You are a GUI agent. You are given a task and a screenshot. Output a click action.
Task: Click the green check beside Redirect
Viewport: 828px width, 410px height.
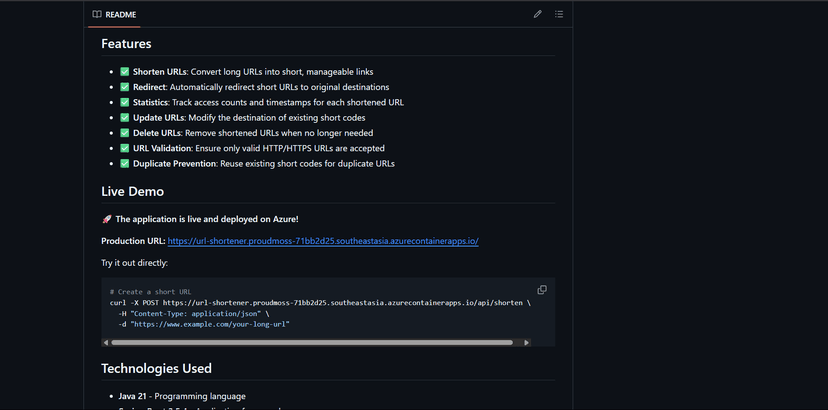click(x=125, y=87)
